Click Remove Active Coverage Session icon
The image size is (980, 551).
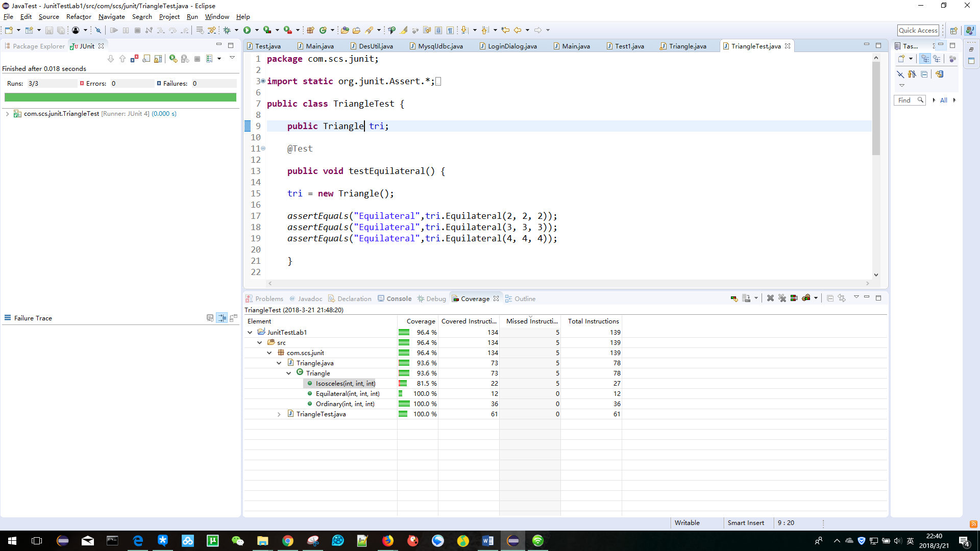(770, 298)
